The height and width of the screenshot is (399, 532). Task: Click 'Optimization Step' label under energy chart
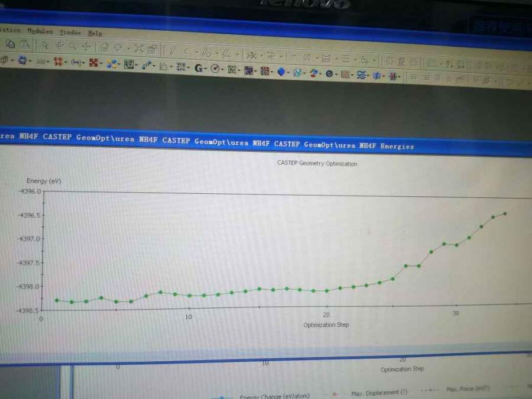point(326,325)
